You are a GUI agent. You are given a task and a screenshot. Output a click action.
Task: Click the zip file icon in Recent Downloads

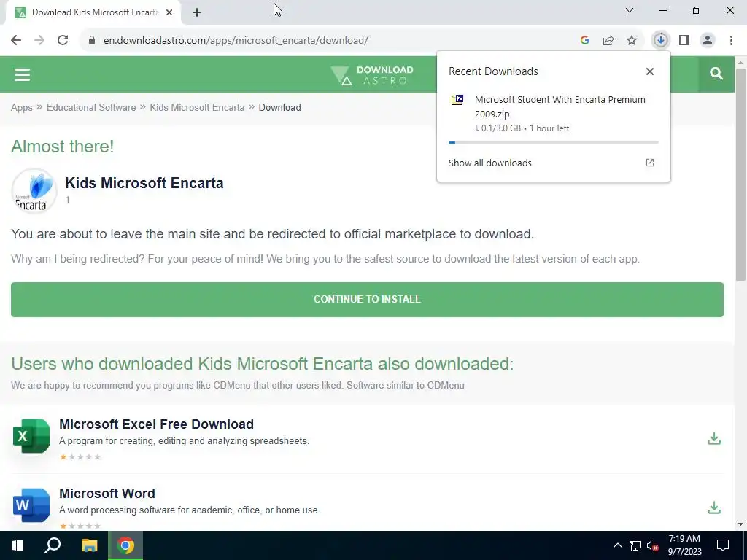457,100
